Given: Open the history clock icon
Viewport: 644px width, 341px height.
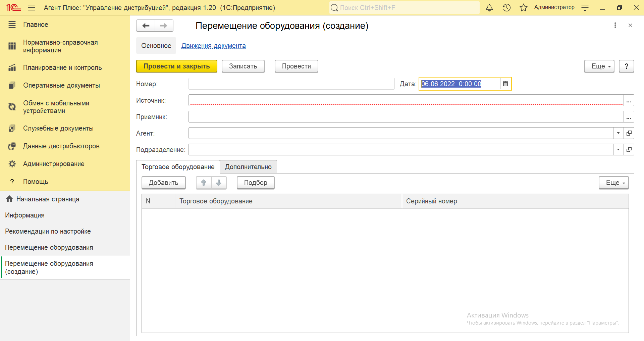Looking at the screenshot, I should (506, 8).
